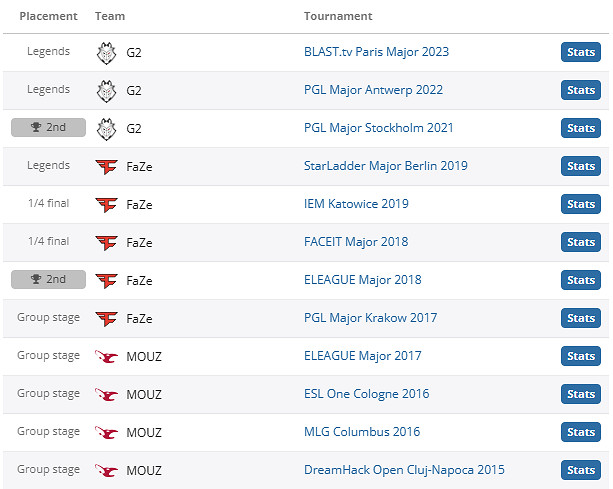View Stats for the StarLadder Major Berlin 2019
The width and height of the screenshot is (613, 489).
(581, 166)
